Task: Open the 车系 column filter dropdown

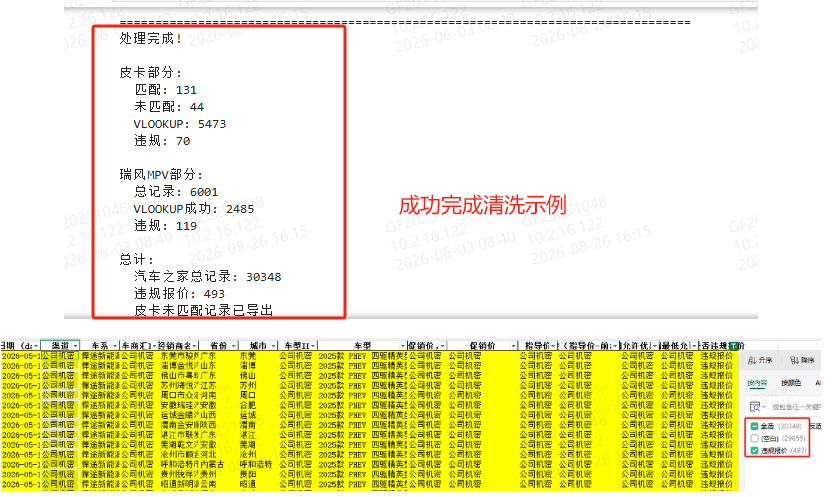Action: pyautogui.click(x=115, y=346)
